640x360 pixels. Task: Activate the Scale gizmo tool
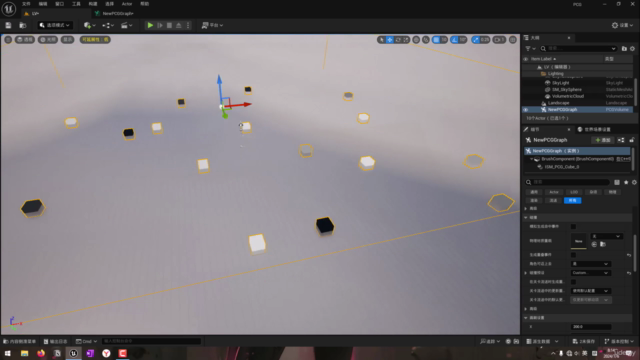(406, 40)
